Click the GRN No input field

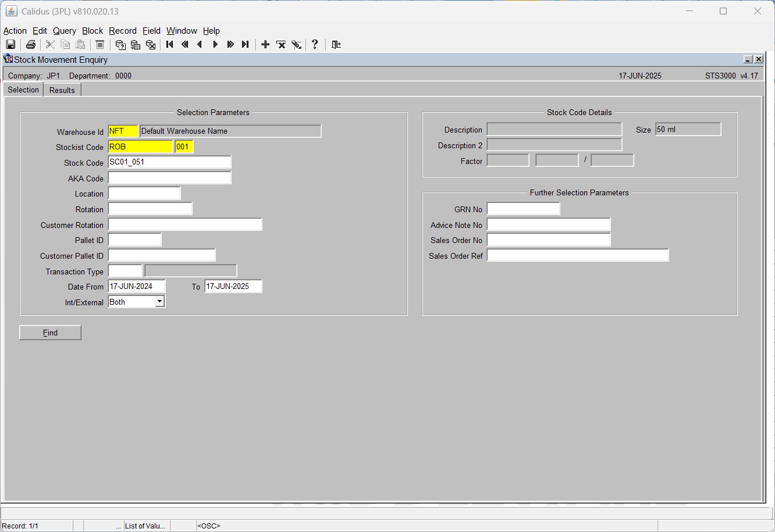(523, 209)
